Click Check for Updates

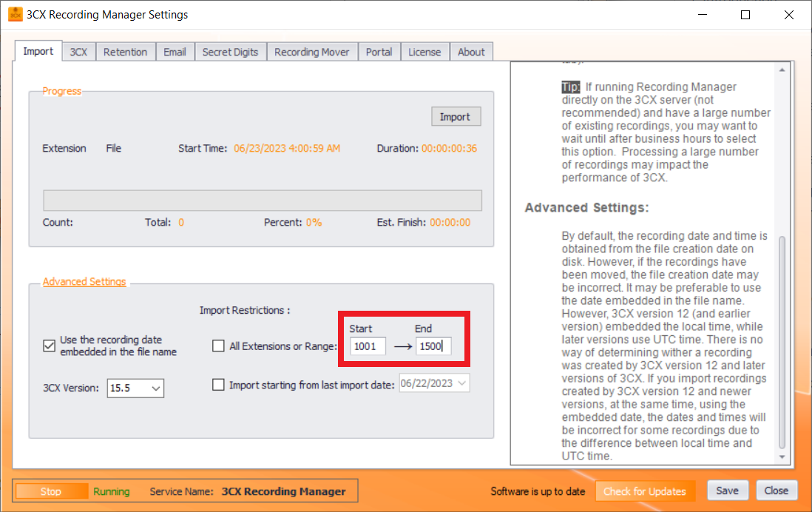[645, 491]
